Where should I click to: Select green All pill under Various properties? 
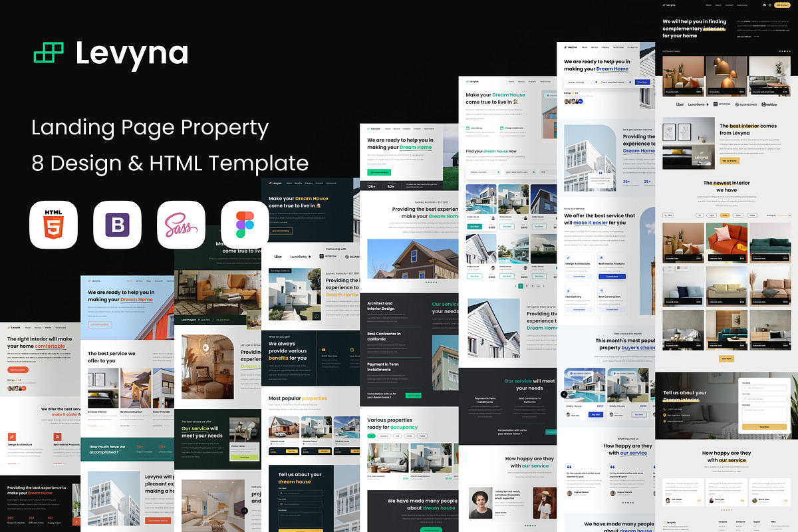372,436
